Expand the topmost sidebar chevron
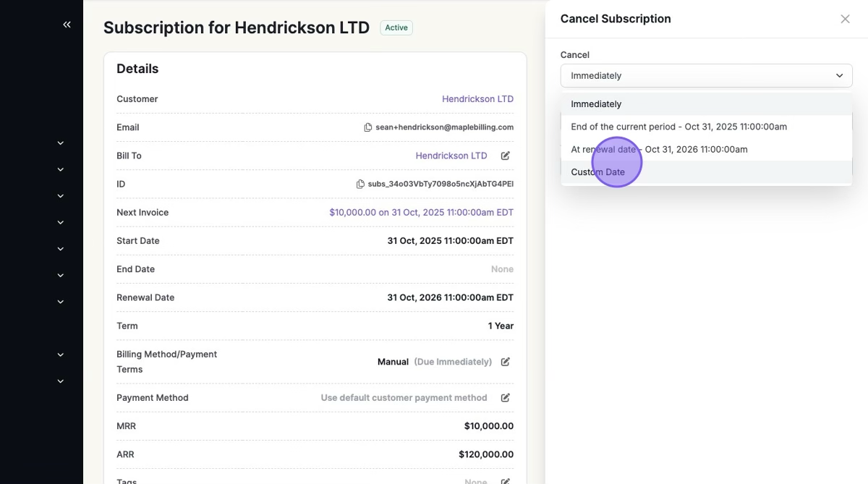 tap(61, 143)
